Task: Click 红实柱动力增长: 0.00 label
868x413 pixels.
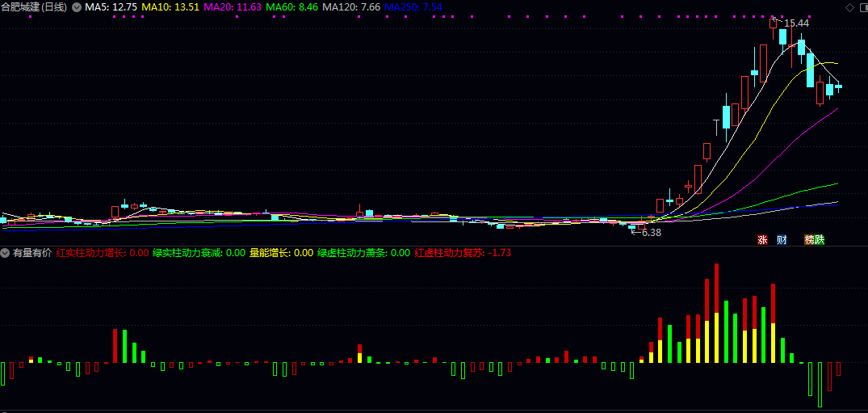Action: click(103, 253)
